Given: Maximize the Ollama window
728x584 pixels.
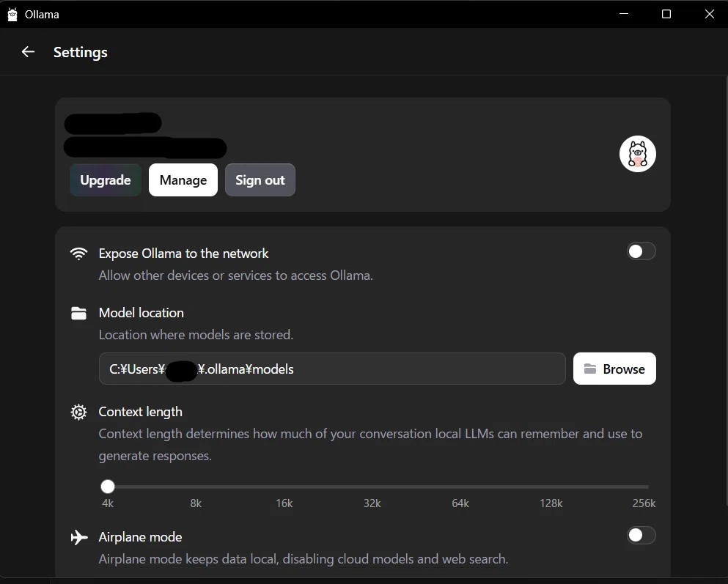Looking at the screenshot, I should (x=666, y=14).
